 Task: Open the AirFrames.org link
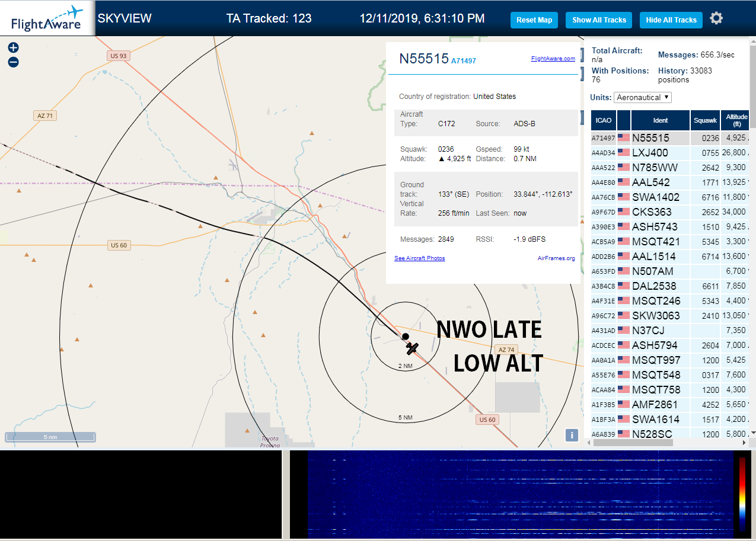click(x=556, y=258)
